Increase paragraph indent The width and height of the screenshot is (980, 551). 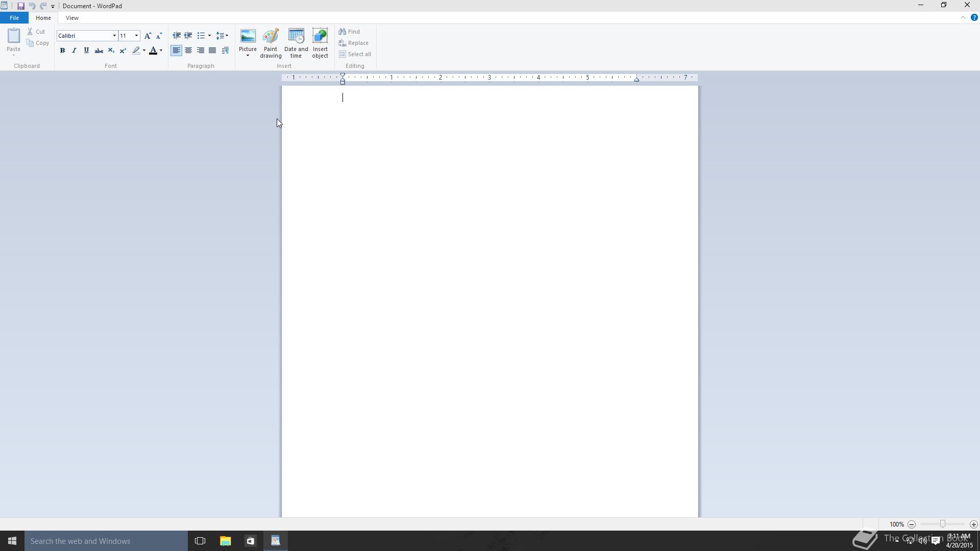(188, 36)
